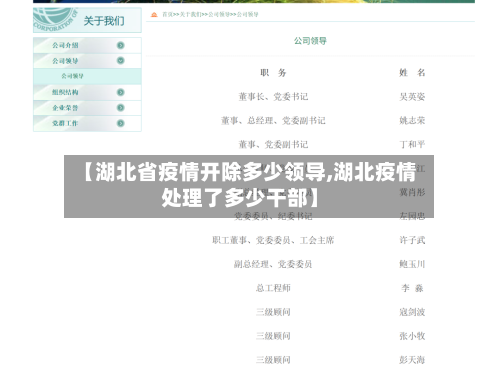Viewport: 500px width, 374px height.
Task: Click the 公司领导 breadcrumb link right after 关于我们
Action: coord(219,14)
